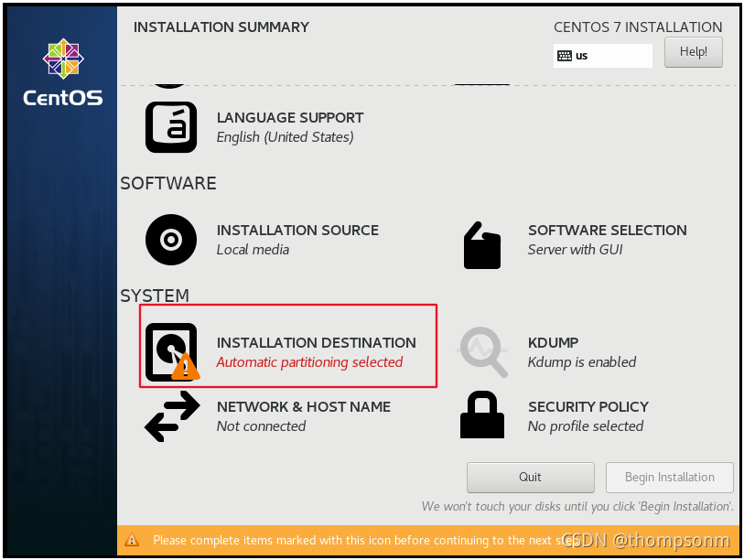Image resolution: width=744 pixels, height=560 pixels.
Task: Click the Software Selection package icon
Action: coord(482,245)
